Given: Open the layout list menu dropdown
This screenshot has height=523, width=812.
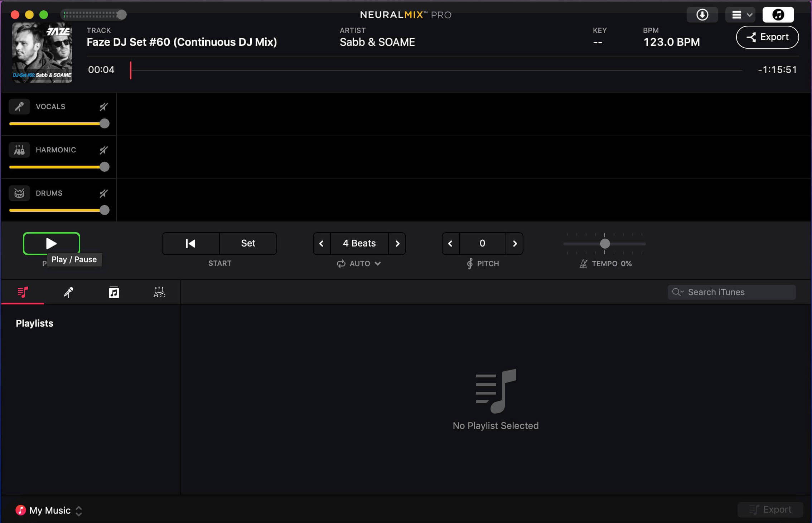Looking at the screenshot, I should (x=740, y=15).
